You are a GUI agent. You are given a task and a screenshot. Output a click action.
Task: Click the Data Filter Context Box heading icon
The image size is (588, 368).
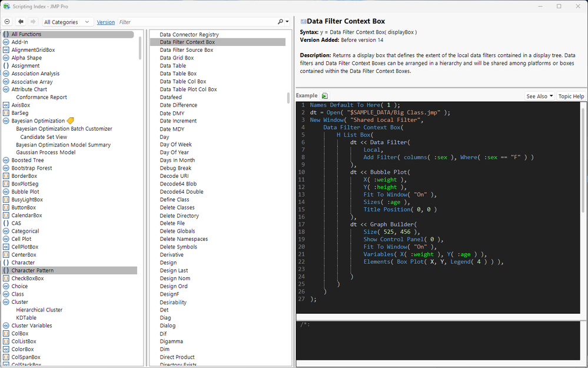303,21
